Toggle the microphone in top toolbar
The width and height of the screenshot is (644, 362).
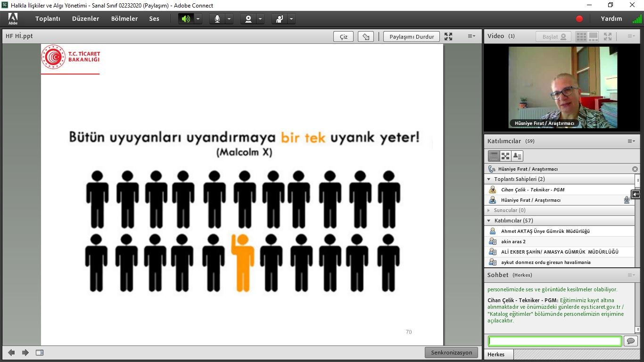point(217,19)
